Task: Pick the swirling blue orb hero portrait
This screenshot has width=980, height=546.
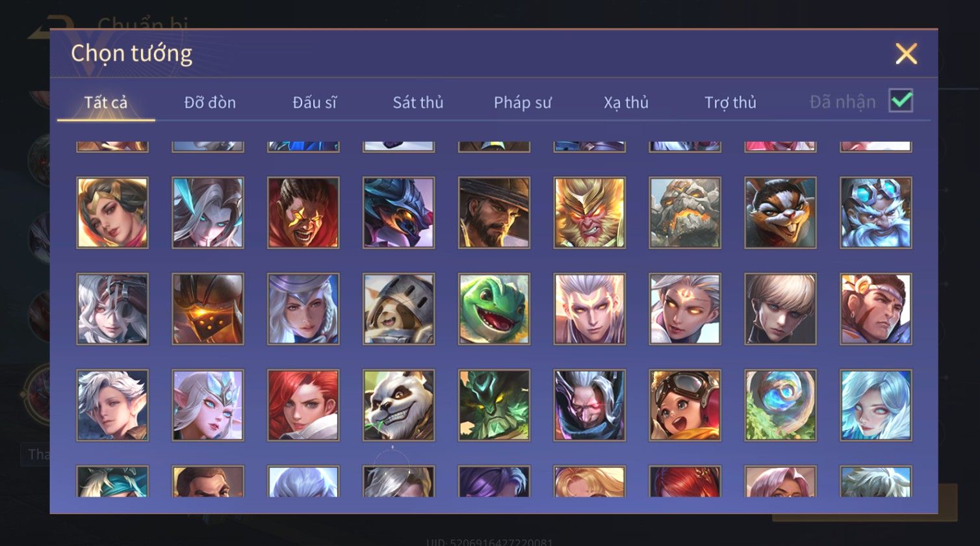Action: pyautogui.click(x=780, y=405)
